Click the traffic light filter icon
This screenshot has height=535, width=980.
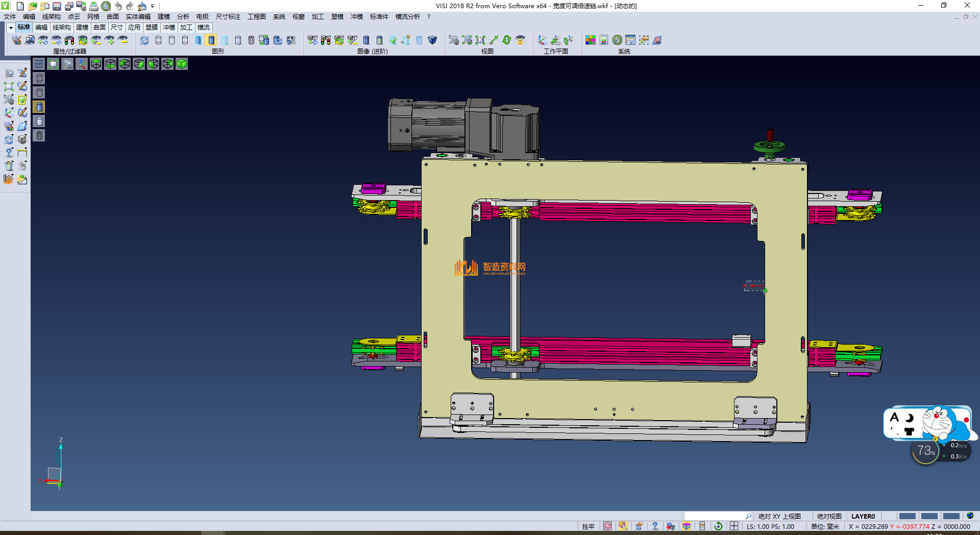click(x=69, y=40)
